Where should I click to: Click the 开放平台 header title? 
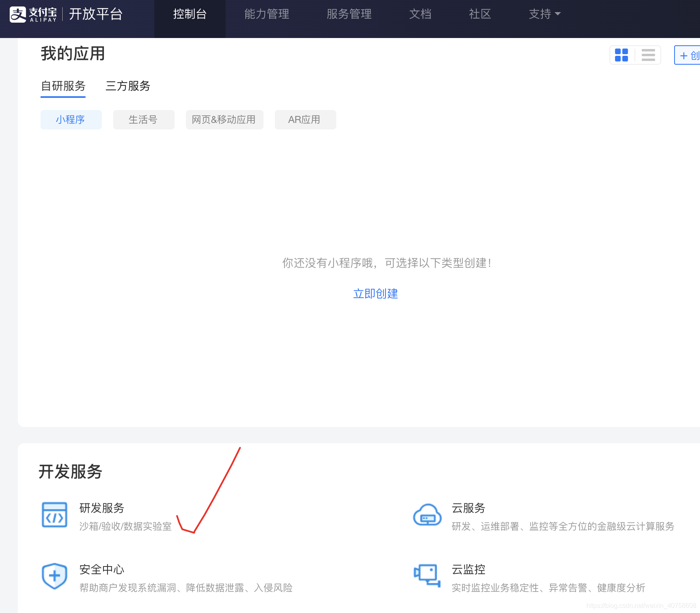96,14
